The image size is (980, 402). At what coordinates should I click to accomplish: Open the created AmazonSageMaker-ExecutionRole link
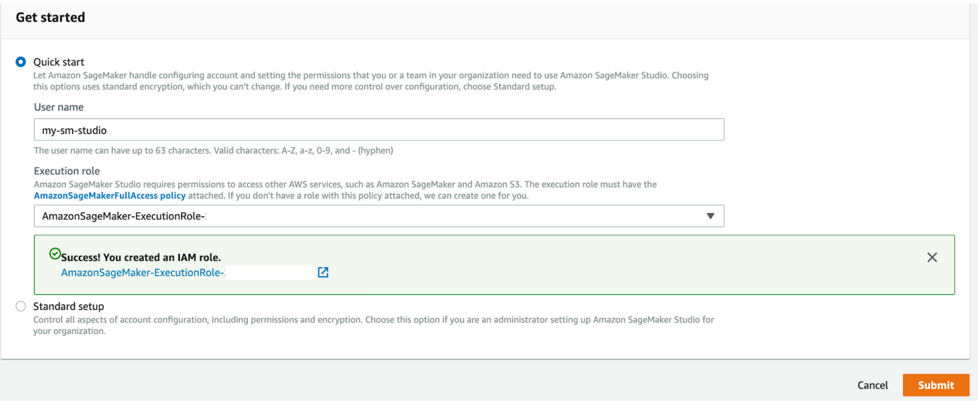click(142, 273)
